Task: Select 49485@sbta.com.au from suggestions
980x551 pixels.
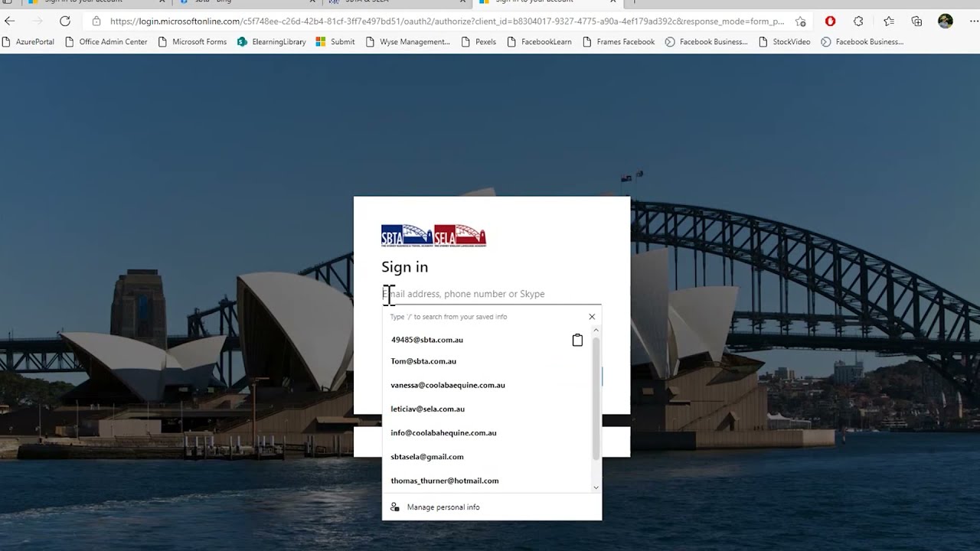Action: coord(426,340)
